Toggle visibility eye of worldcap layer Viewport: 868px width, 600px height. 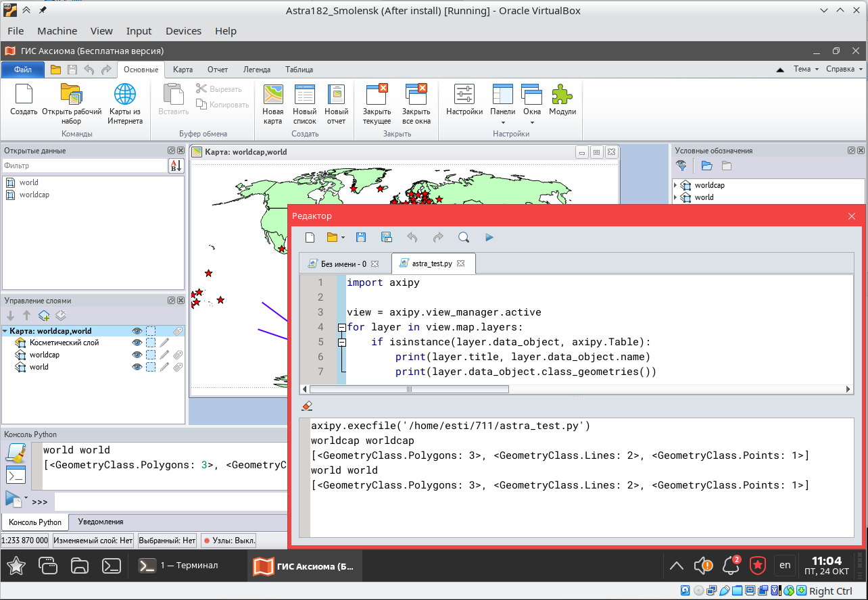coord(137,355)
